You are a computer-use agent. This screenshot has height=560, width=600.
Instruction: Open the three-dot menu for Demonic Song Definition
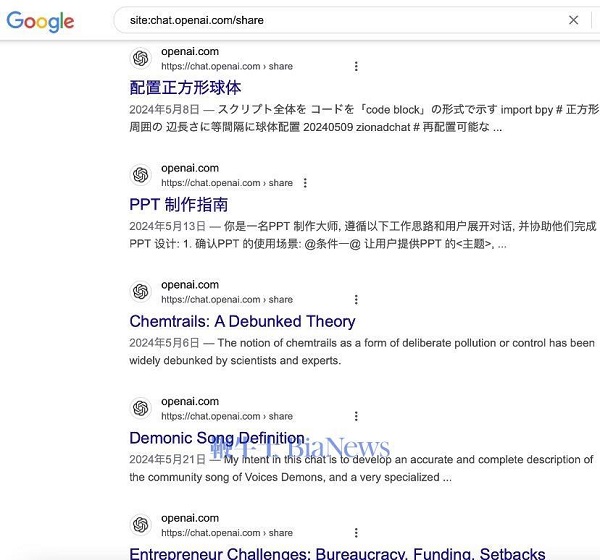point(356,416)
